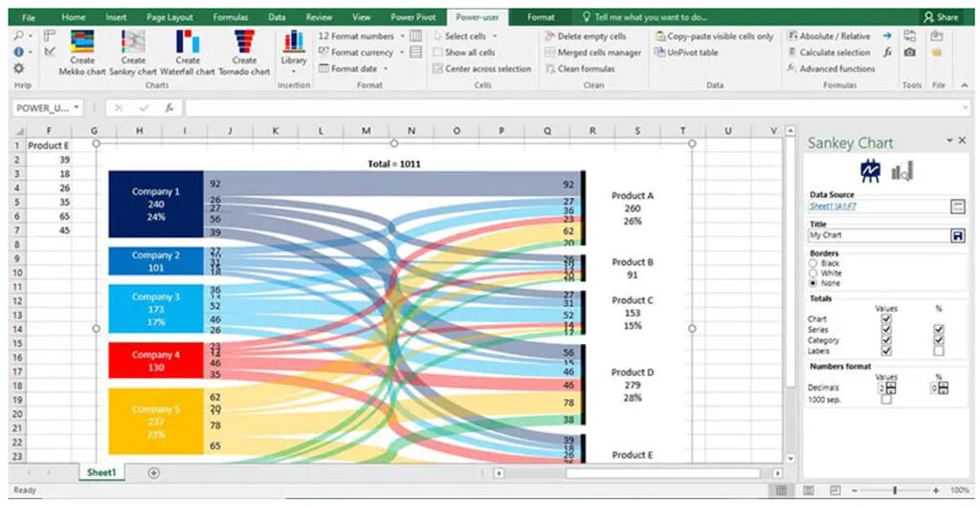The width and height of the screenshot is (980, 505).
Task: Open the Library insertion icon
Action: (x=294, y=42)
